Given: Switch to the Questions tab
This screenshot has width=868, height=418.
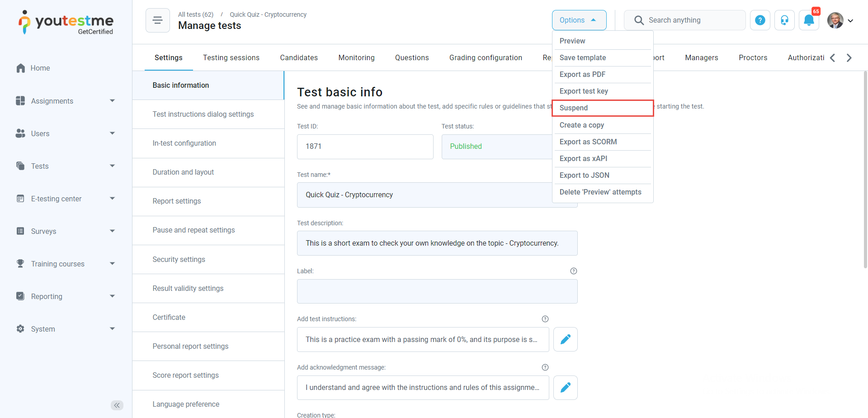Looking at the screenshot, I should click(411, 58).
